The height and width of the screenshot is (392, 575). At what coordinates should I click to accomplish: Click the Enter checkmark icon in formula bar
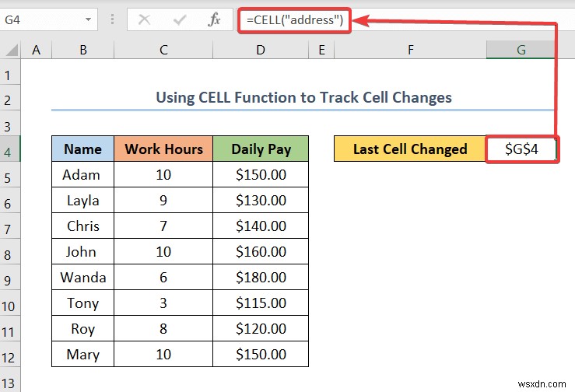(180, 19)
